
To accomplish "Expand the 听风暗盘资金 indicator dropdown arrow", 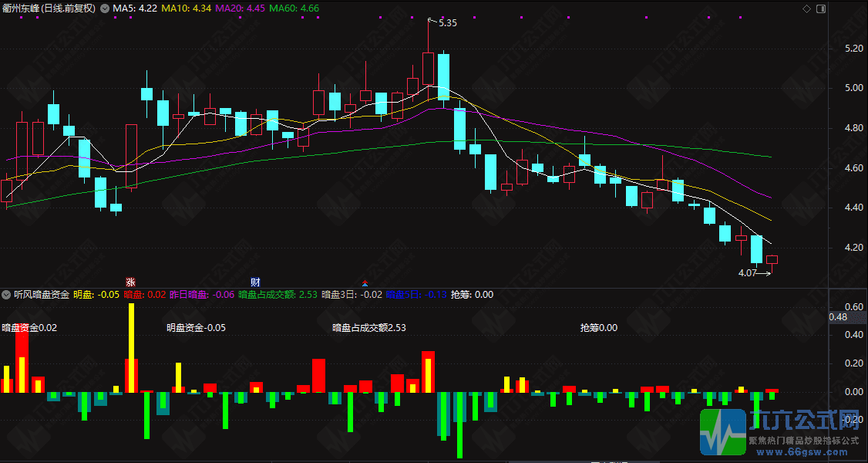I will tap(7, 294).
